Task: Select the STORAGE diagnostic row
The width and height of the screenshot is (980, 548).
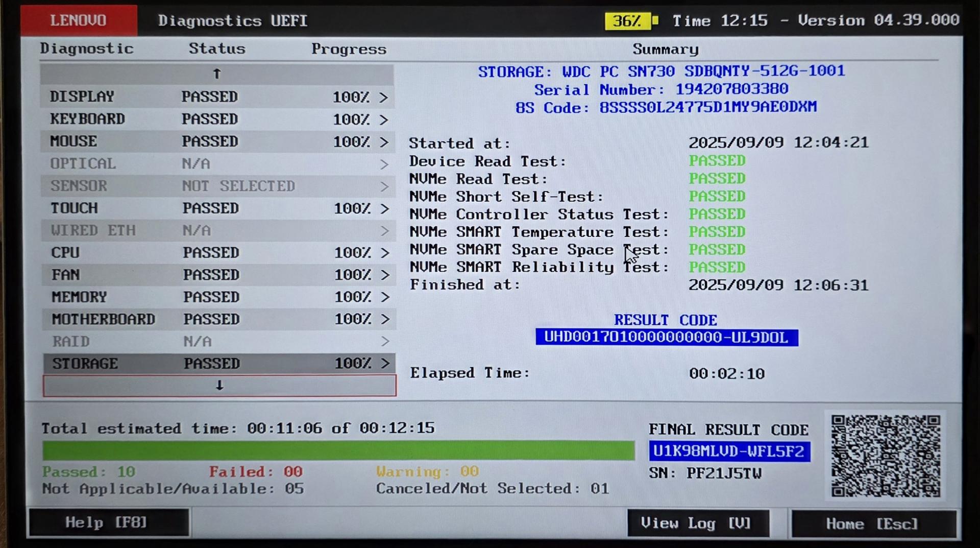Action: (219, 363)
